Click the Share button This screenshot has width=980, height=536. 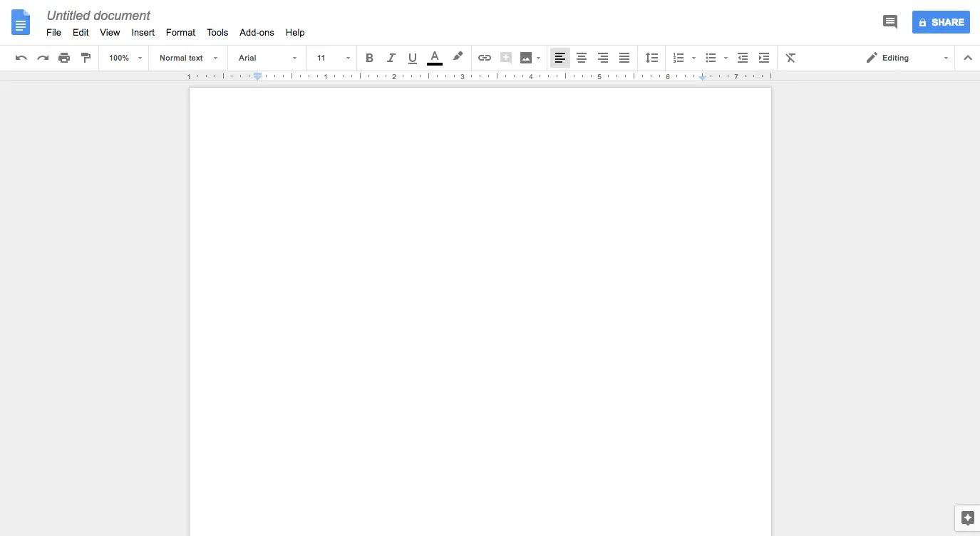tap(941, 22)
